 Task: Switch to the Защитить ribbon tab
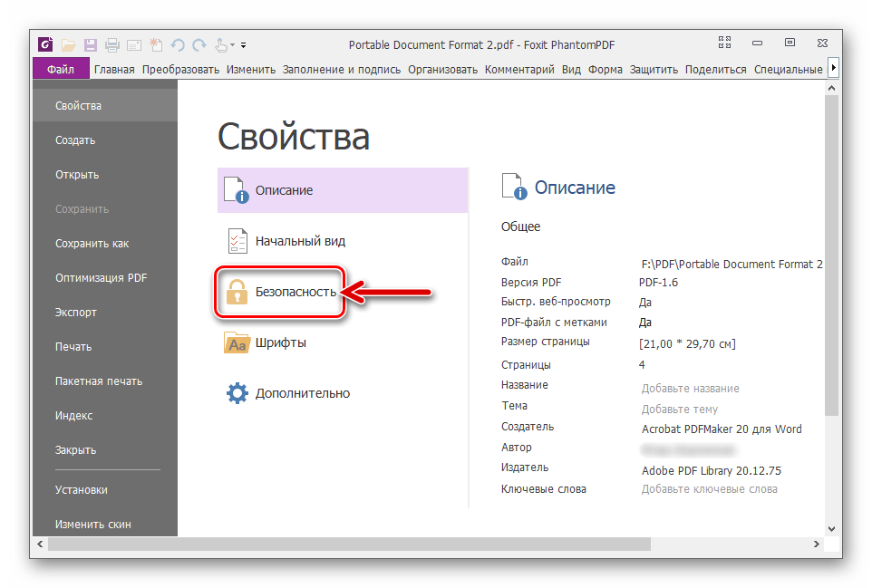(x=654, y=69)
